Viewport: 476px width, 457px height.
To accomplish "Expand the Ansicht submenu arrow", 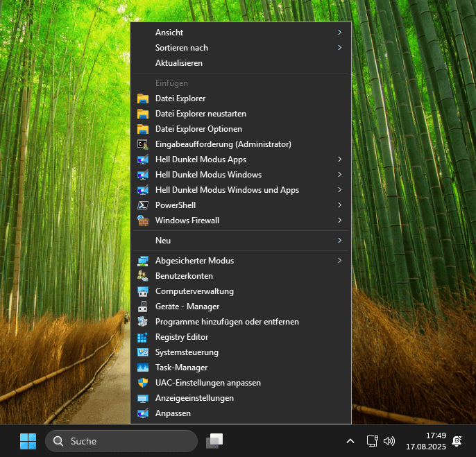I will pos(339,33).
